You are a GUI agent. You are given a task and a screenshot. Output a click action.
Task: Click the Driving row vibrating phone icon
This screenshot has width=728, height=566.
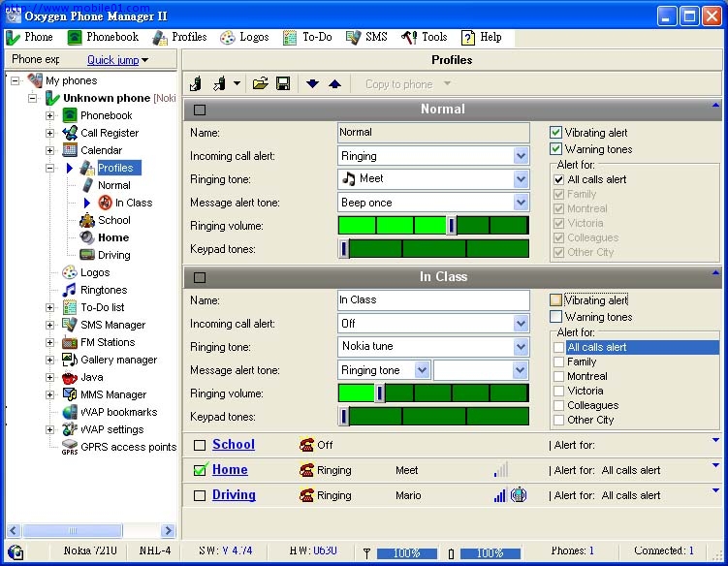[x=519, y=495]
